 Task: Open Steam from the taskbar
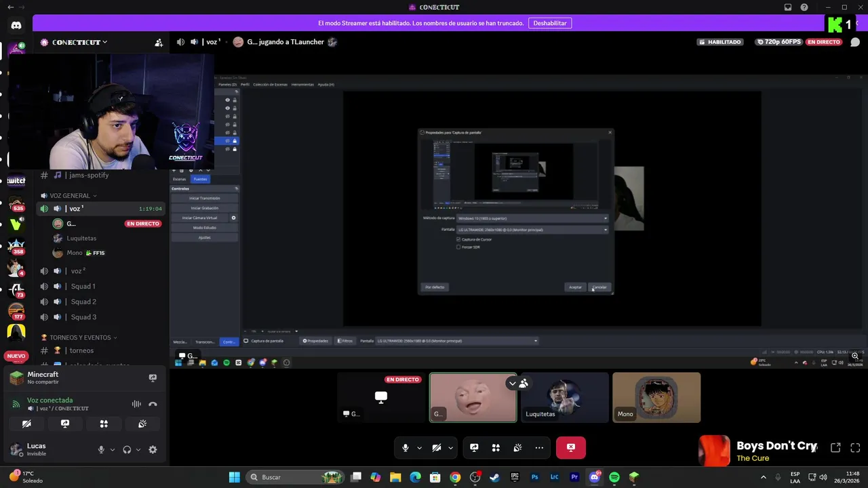coord(495,477)
